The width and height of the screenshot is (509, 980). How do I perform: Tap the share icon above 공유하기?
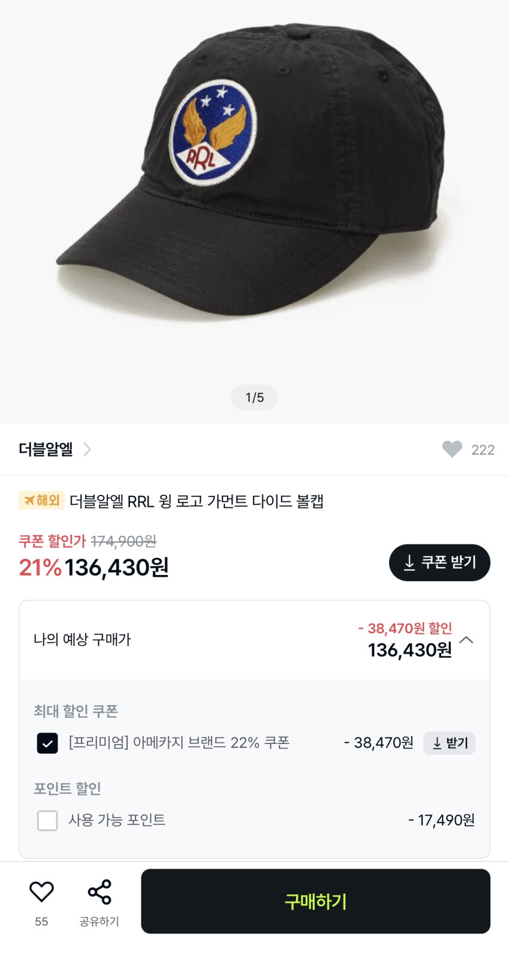pyautogui.click(x=100, y=892)
